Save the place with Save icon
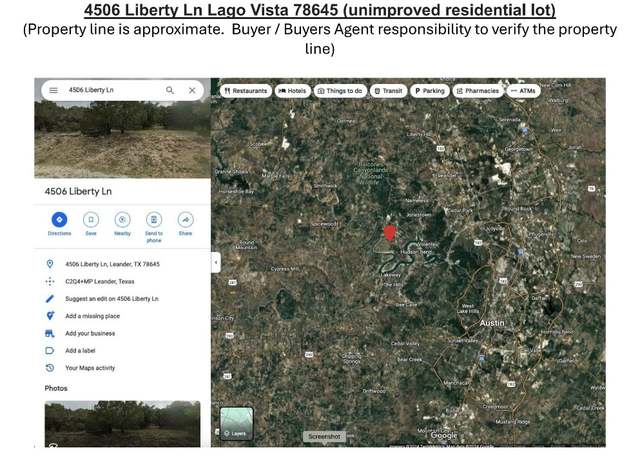 click(x=91, y=220)
